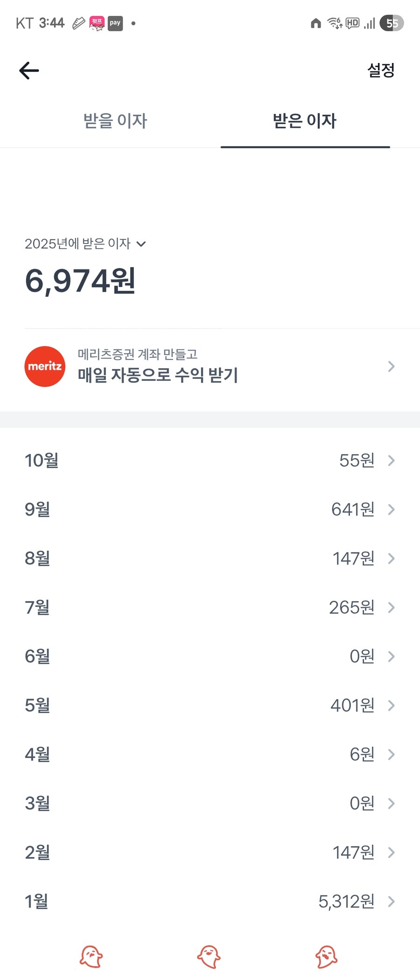Select the 받은 이자 tab
The height and width of the screenshot is (980, 420).
pyautogui.click(x=305, y=121)
